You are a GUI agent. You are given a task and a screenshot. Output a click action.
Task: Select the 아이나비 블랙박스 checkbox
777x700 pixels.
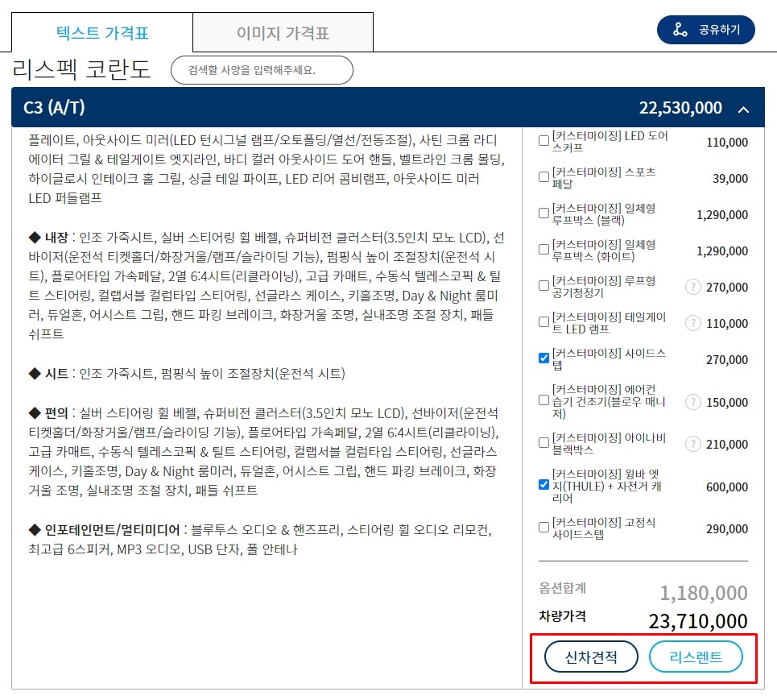[x=543, y=443]
